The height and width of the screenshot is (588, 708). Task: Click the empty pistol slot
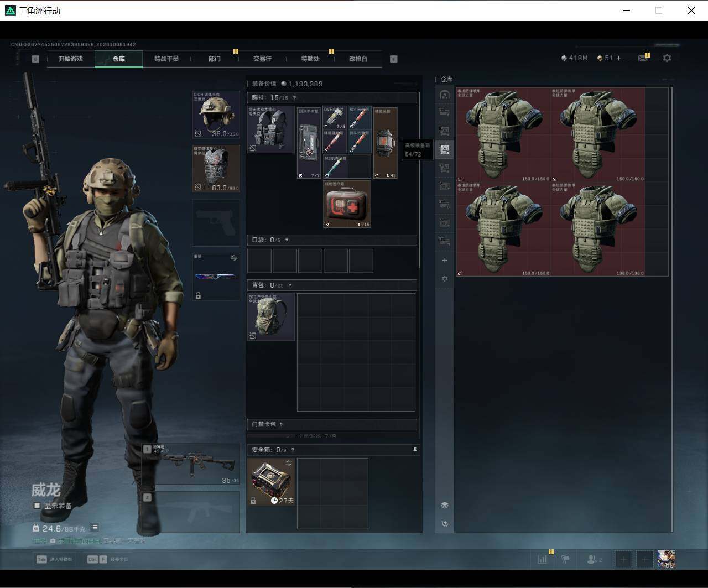coord(216,223)
